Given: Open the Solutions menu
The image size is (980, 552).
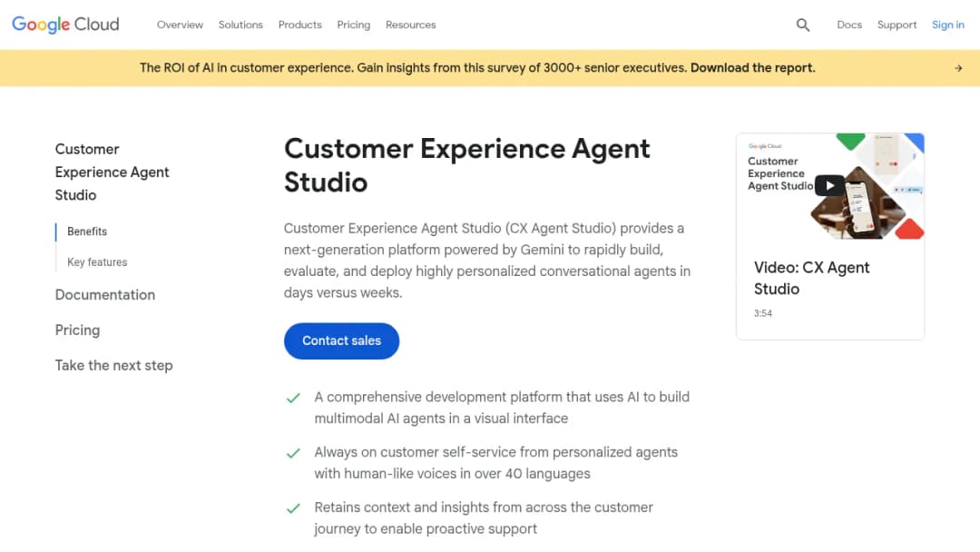Looking at the screenshot, I should (240, 25).
